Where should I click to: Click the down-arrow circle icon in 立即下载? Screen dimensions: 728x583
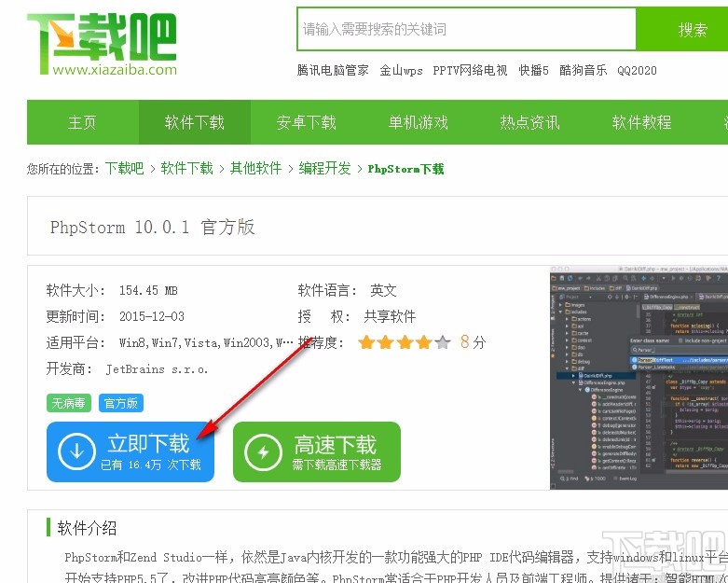pos(76,451)
